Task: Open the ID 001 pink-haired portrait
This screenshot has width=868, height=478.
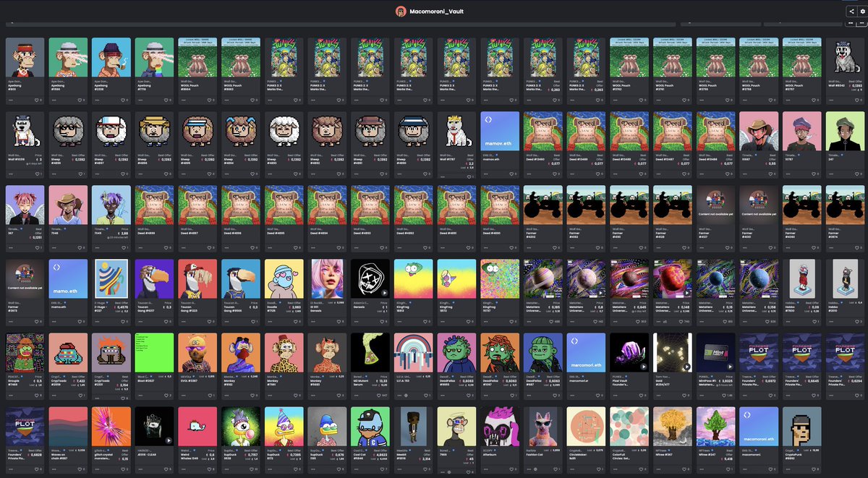Action: 328,278
